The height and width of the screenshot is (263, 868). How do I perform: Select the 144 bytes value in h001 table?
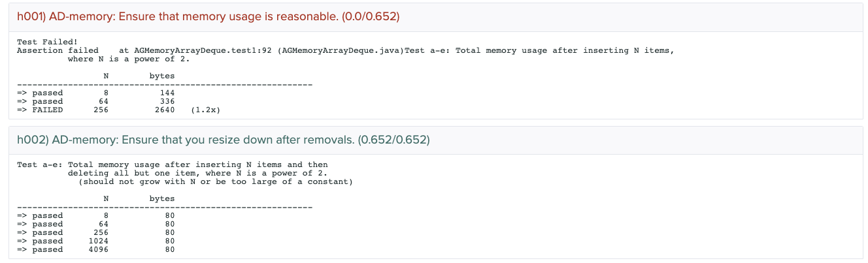click(167, 93)
